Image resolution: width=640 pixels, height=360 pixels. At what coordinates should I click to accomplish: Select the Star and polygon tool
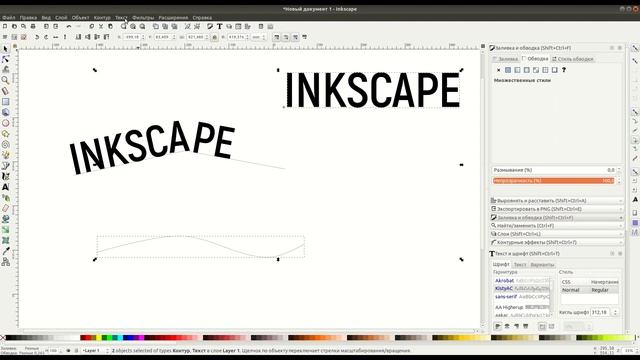point(5,133)
